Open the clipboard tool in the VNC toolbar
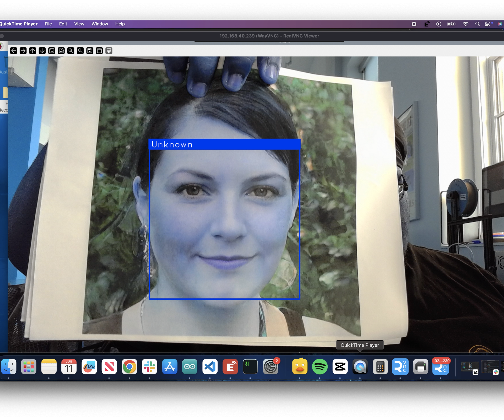 [x=99, y=51]
